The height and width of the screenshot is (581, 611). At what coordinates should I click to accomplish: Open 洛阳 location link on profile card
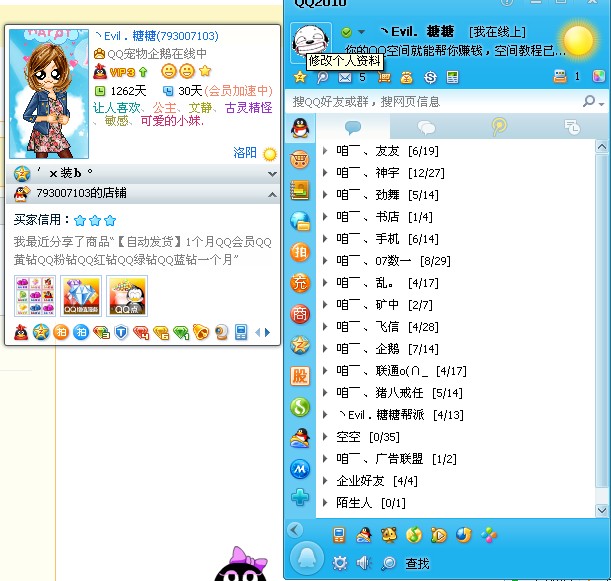click(245, 152)
